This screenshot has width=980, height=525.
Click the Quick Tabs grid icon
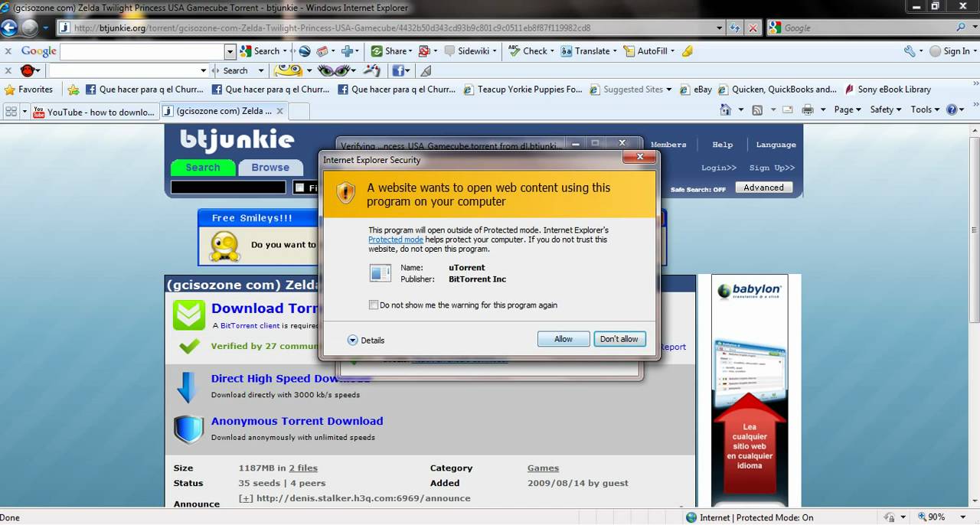[11, 112]
